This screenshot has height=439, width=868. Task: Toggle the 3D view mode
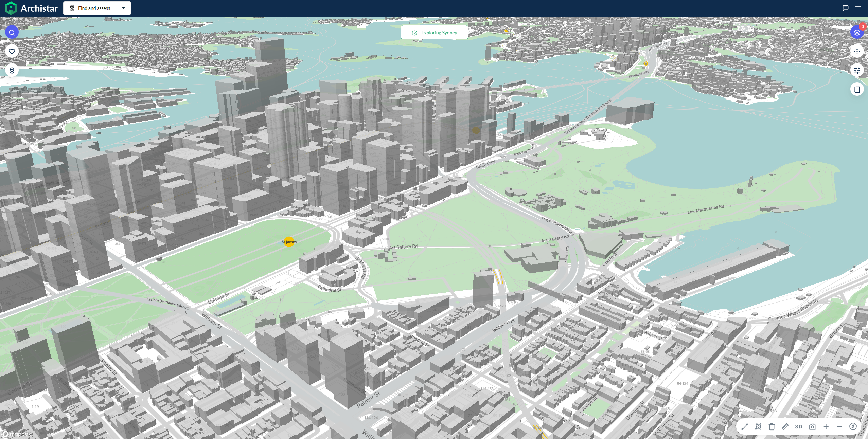799,427
